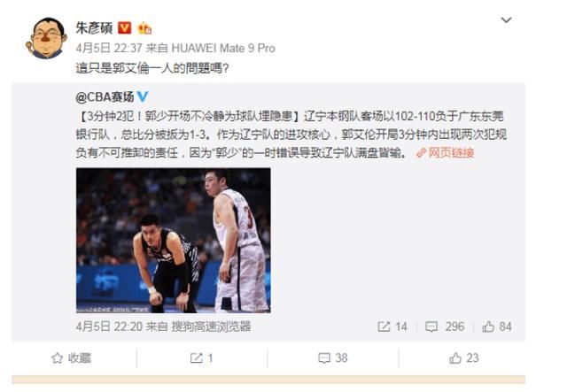Repost this weibo showing count 1
Viewport: 567px width, 392px height.
202,358
